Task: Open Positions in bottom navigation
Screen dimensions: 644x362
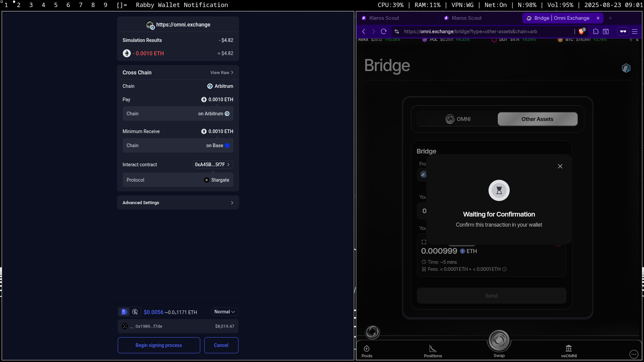Action: 433,351
